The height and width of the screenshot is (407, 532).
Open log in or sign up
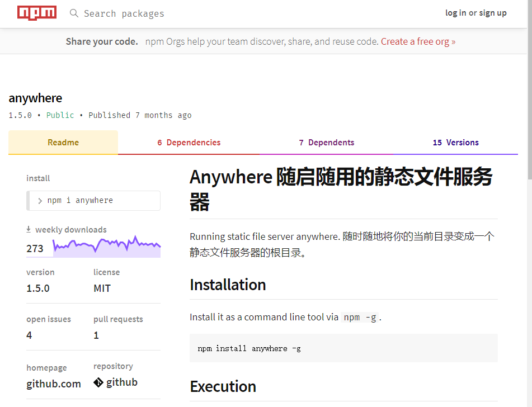click(x=475, y=13)
